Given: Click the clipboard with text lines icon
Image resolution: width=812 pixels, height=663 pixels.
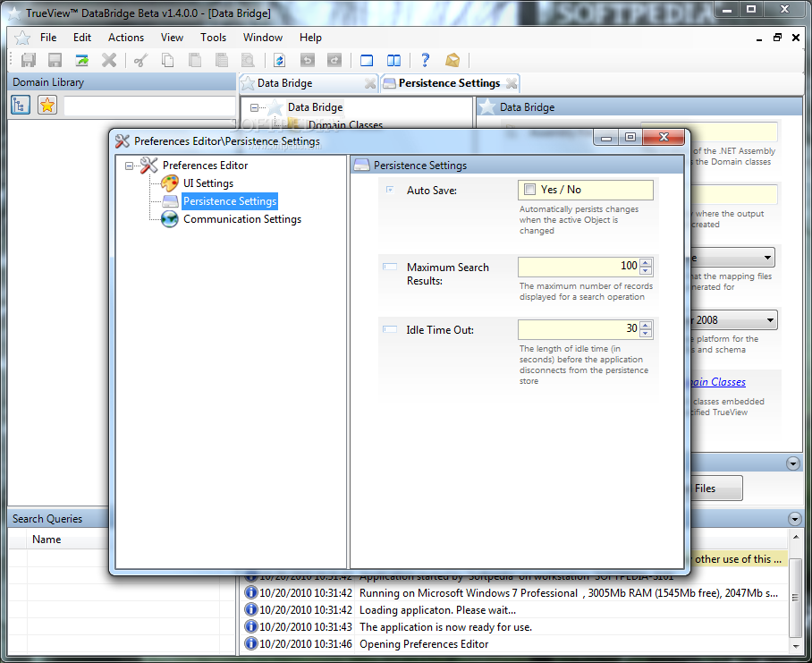Looking at the screenshot, I should click(x=222, y=60).
